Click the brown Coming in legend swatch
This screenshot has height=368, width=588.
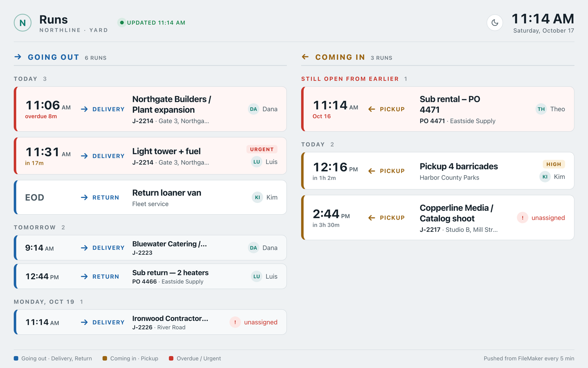(105, 358)
